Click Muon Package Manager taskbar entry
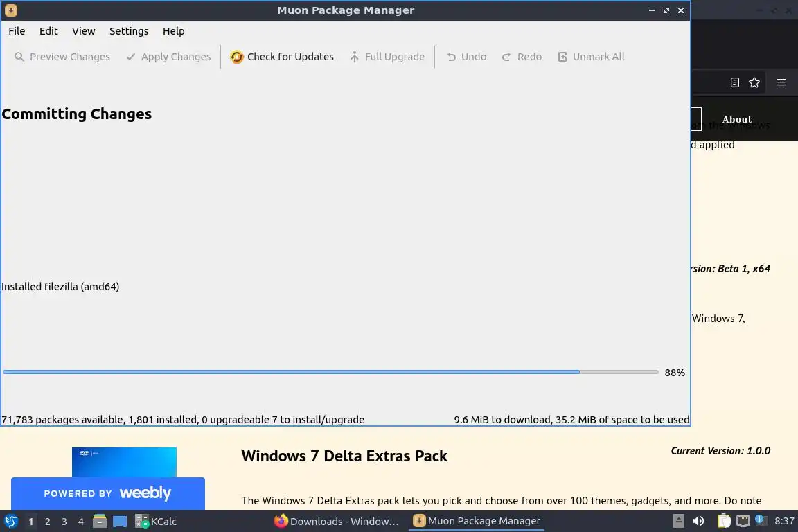Image resolution: width=798 pixels, height=532 pixels. point(477,521)
